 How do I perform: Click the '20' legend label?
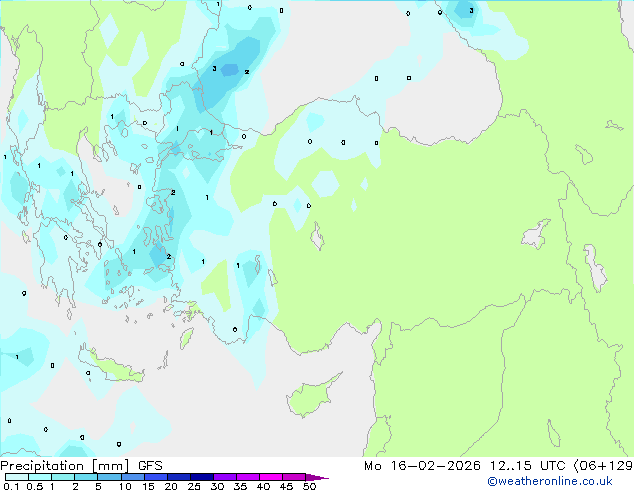[171, 486]
